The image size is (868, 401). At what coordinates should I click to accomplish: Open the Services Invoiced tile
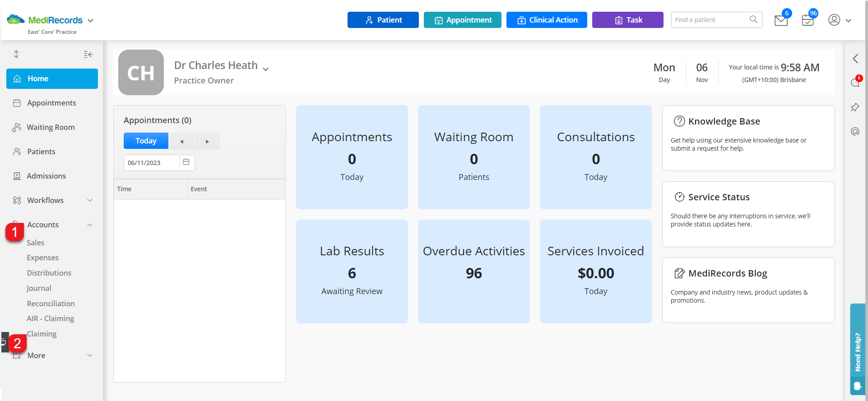click(x=595, y=272)
